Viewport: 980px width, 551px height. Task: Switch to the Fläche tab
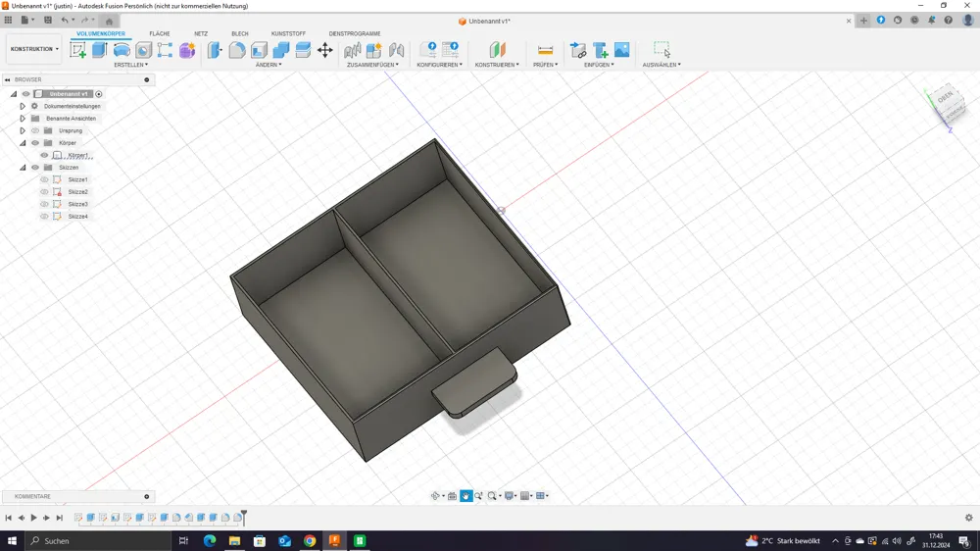tap(160, 33)
